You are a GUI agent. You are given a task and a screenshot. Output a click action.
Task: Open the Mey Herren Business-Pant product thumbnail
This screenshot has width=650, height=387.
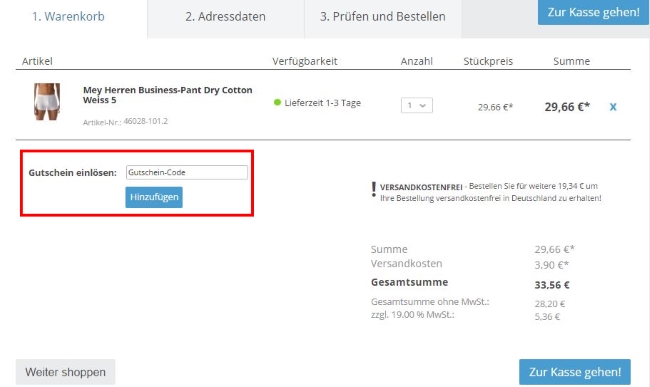tap(47, 102)
